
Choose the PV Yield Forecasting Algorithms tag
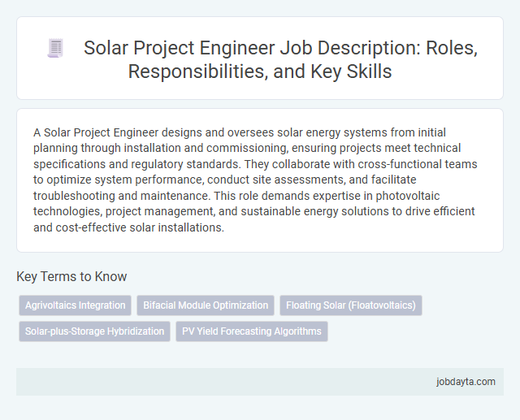tap(252, 331)
